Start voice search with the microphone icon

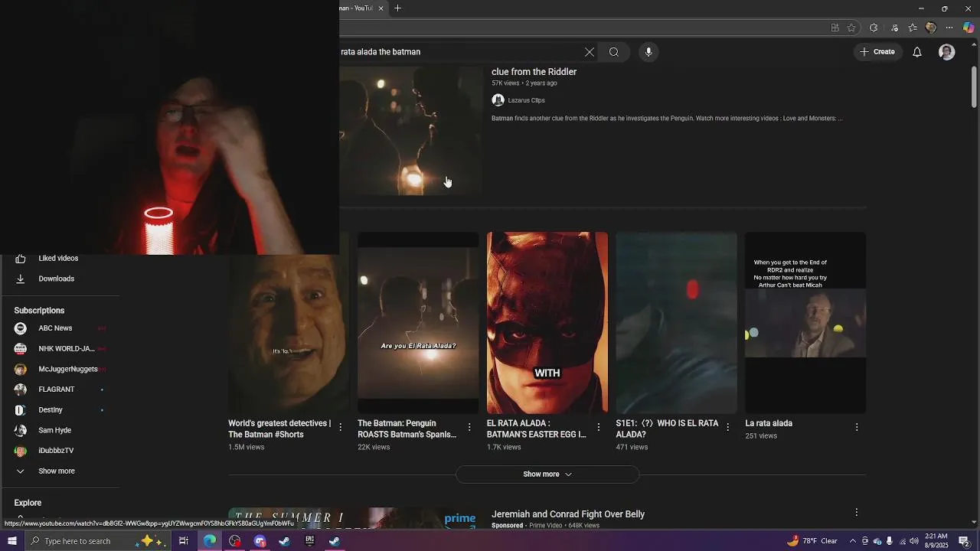pyautogui.click(x=648, y=52)
